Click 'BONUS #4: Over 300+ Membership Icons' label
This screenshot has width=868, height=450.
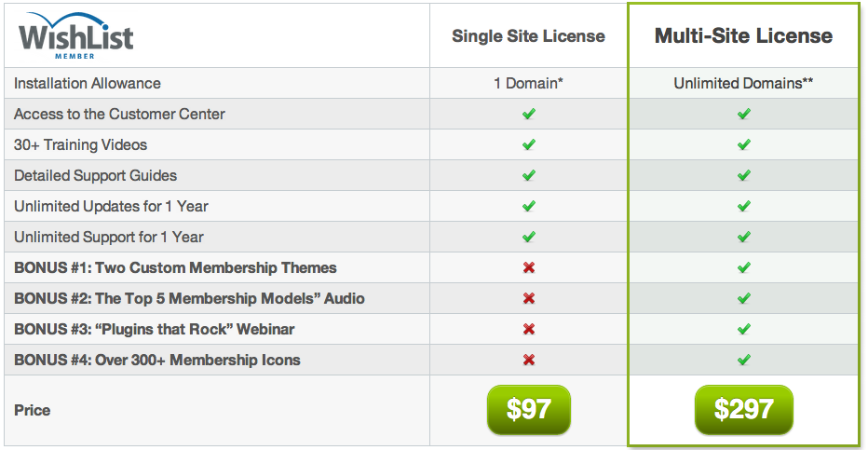coord(157,360)
